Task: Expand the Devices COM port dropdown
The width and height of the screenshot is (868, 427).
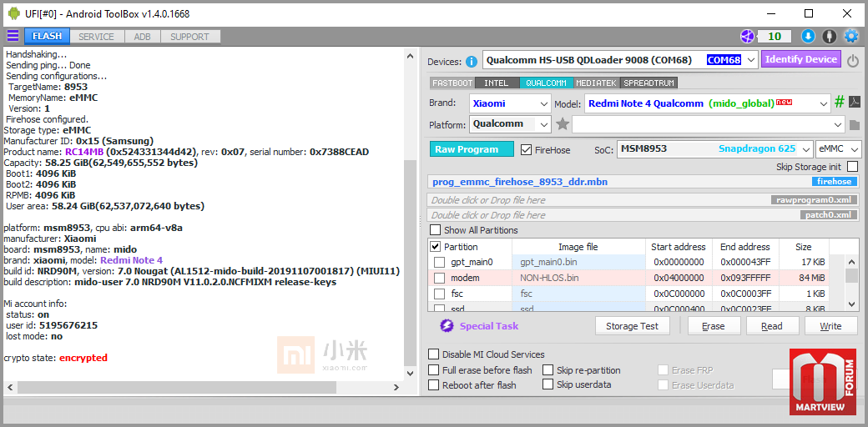Action: [750, 60]
